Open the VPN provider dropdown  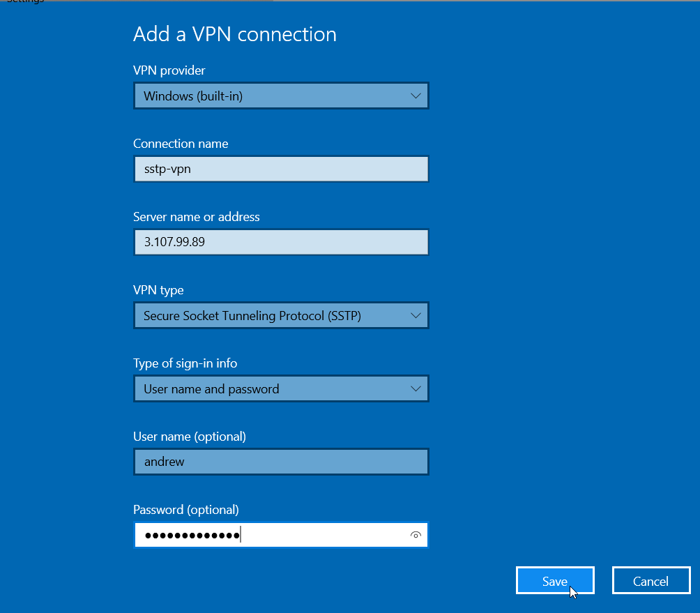[281, 96]
